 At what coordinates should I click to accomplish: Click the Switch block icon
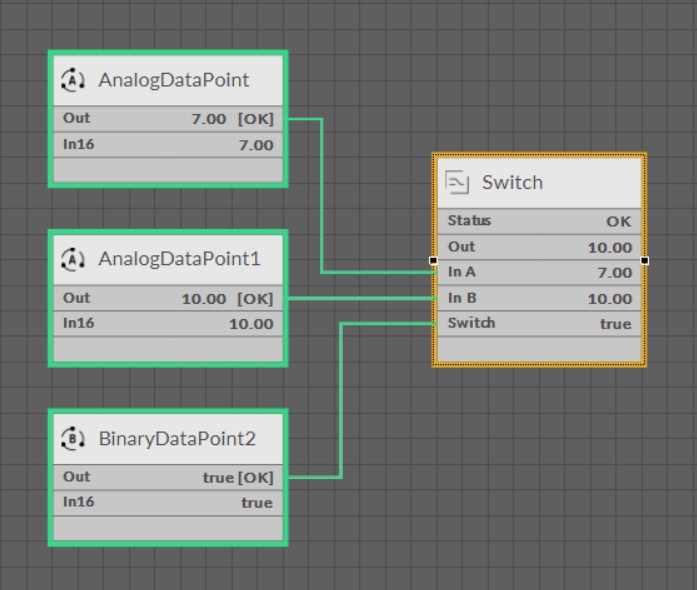(457, 182)
